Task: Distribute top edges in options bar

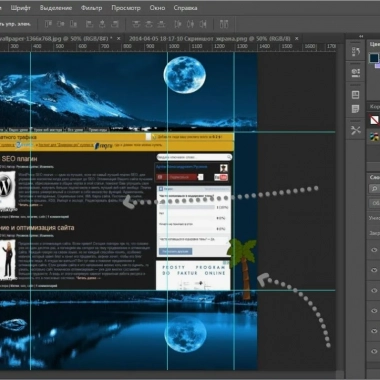Action: coord(136,24)
